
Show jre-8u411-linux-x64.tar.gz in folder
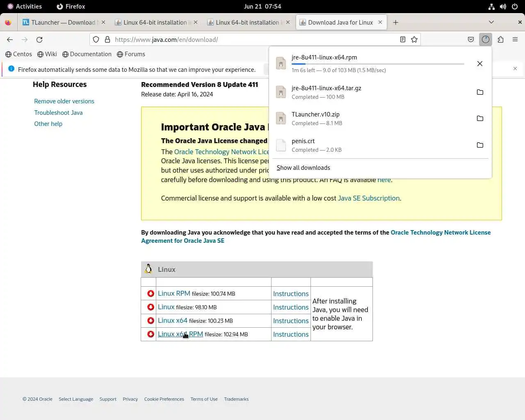click(x=480, y=92)
